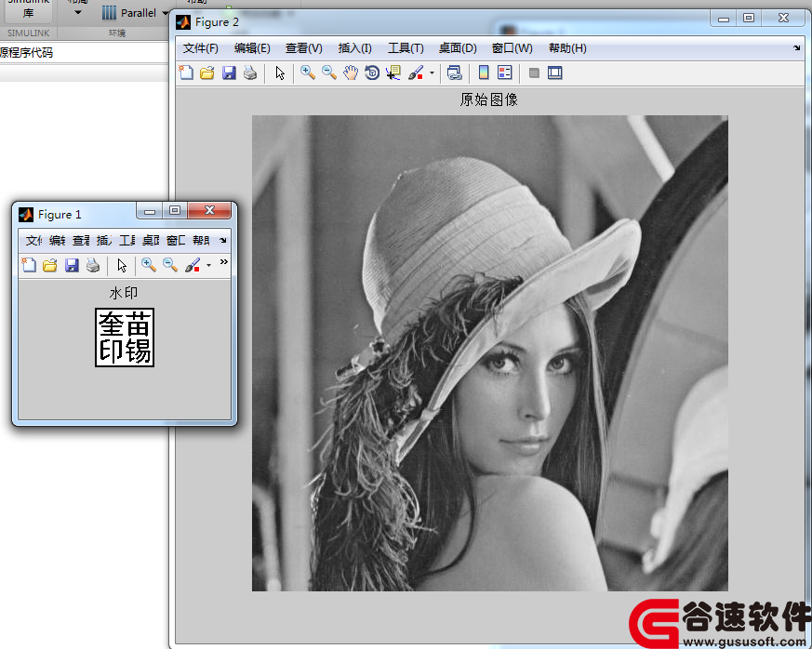Click New Figure icon in Figure 2 toolbar
Viewport: 812px width, 649px height.
[x=186, y=73]
